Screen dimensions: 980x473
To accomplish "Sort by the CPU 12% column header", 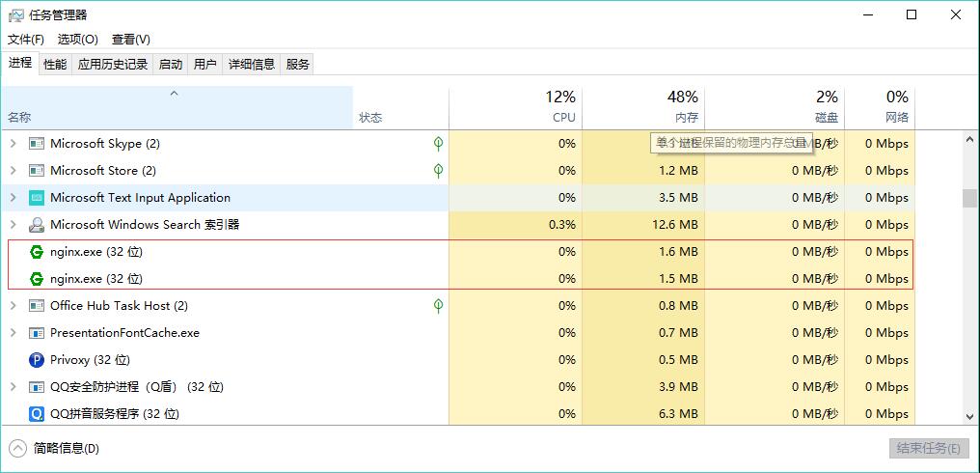I will coord(516,108).
